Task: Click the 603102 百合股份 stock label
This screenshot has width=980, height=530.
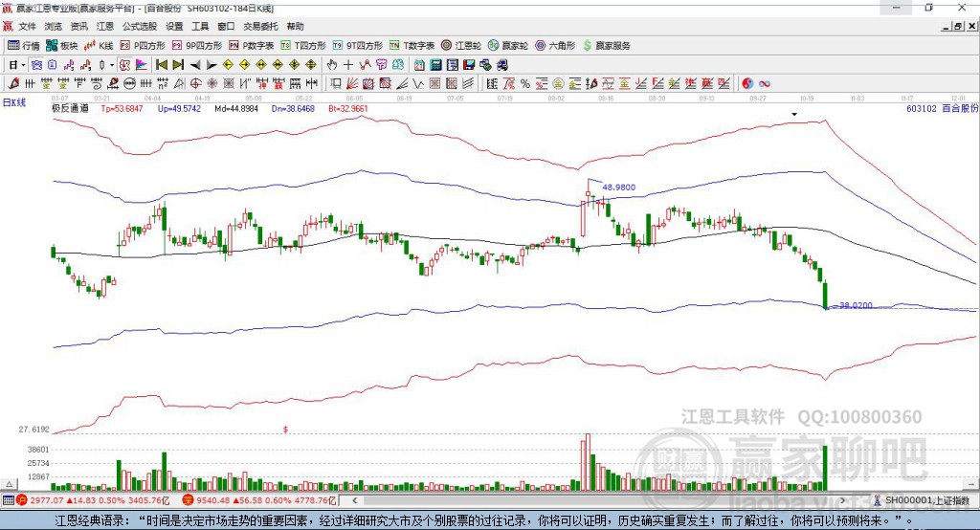Action: (943, 108)
